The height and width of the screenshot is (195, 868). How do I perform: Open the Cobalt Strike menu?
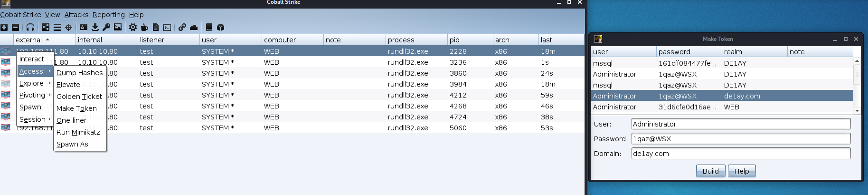pyautogui.click(x=20, y=15)
